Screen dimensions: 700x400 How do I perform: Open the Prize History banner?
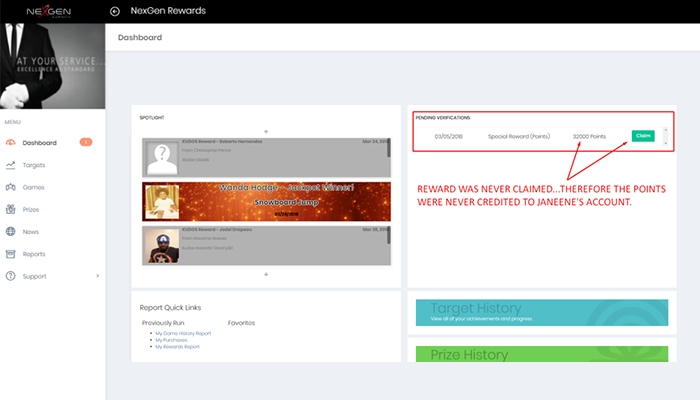coord(541,354)
